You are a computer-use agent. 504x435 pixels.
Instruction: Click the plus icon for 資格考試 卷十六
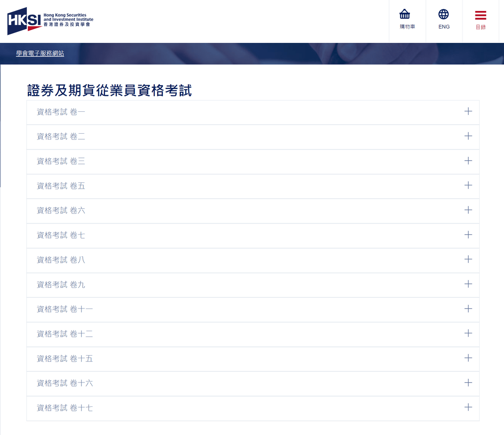click(x=468, y=383)
